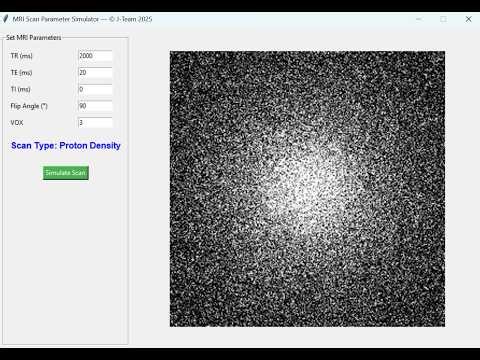Click the feather app icon in title bar
This screenshot has height=360, width=480.
[5, 19]
